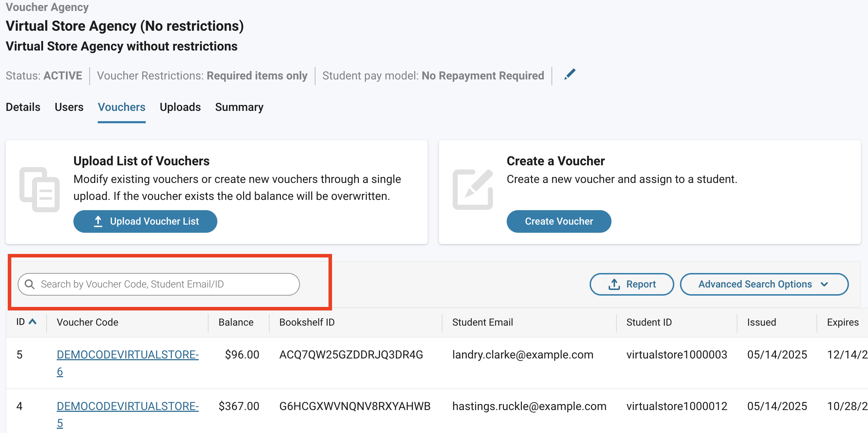Go to the Summary tab

coord(239,107)
